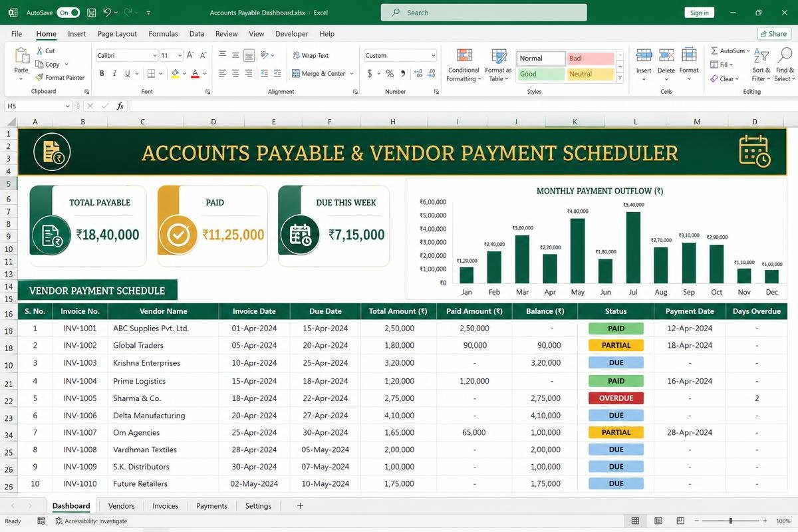Apply the Bad cell style
Screen dimensions: 798x532
[x=591, y=59]
